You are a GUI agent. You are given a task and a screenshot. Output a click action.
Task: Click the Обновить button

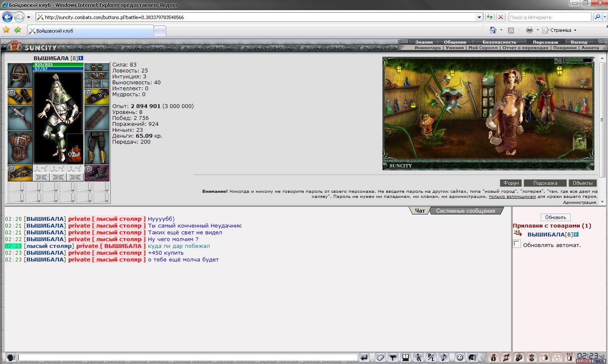tap(555, 217)
